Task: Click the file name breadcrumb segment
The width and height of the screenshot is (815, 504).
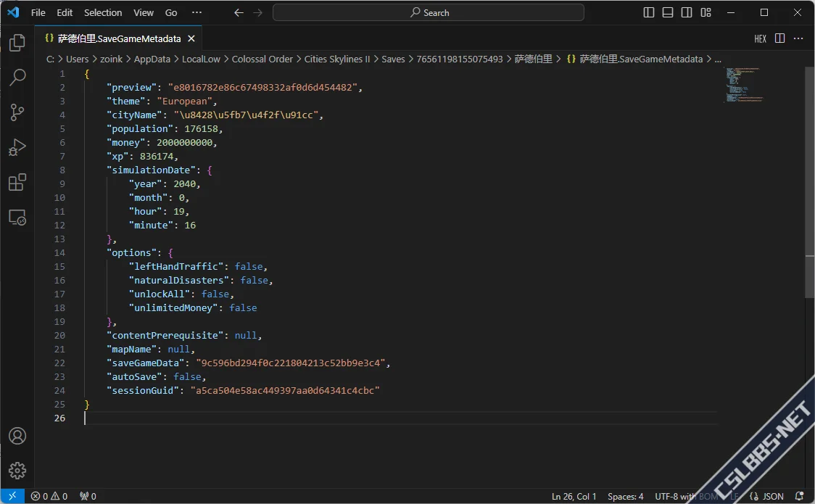Action: click(634, 59)
